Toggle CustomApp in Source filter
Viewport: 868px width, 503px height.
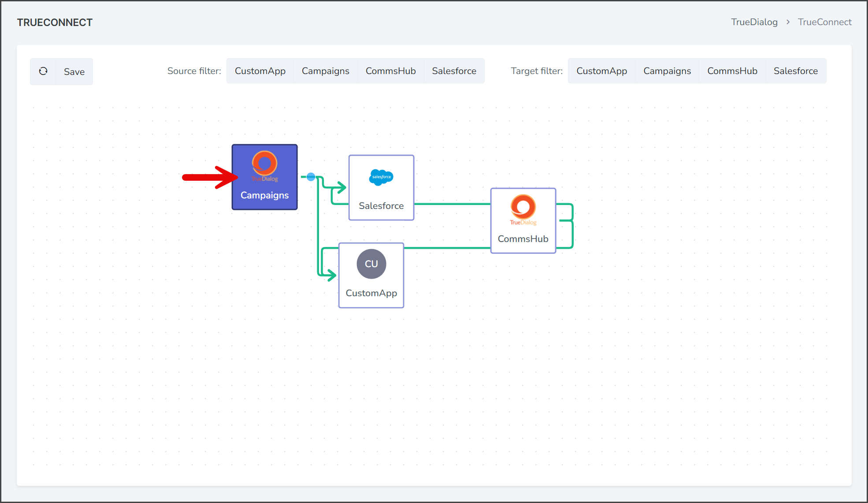[x=260, y=71]
